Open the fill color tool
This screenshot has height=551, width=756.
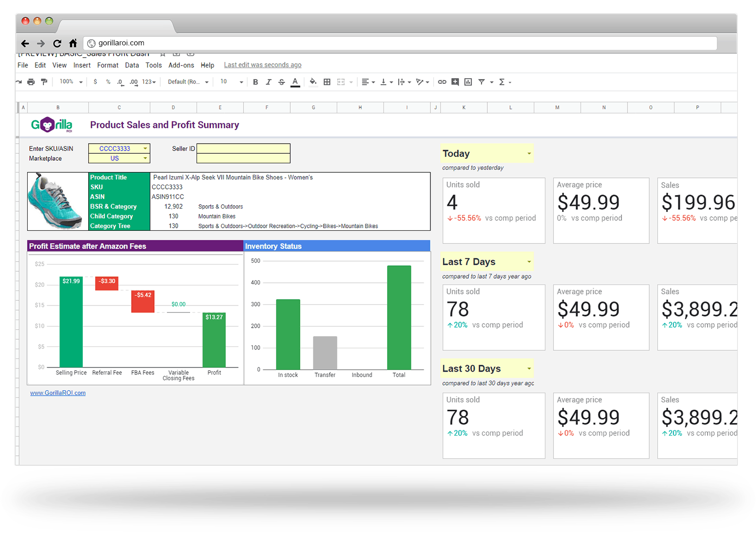tap(313, 81)
